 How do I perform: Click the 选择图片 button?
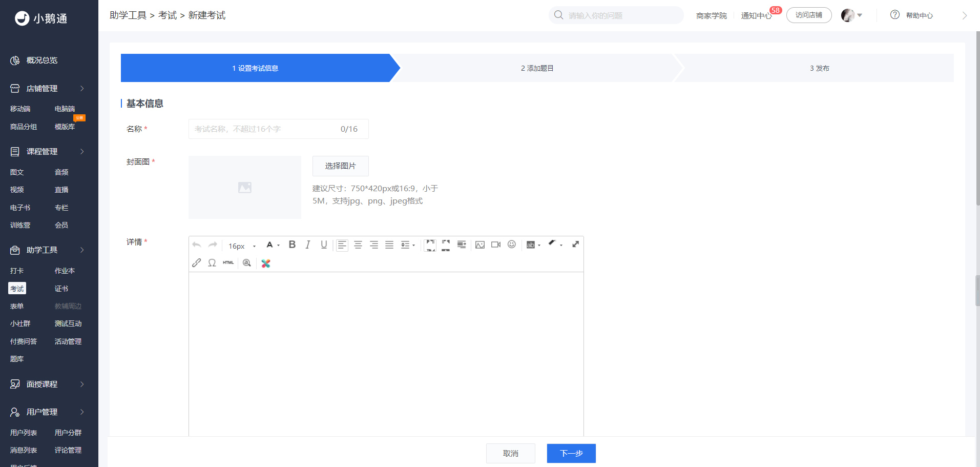coord(340,166)
